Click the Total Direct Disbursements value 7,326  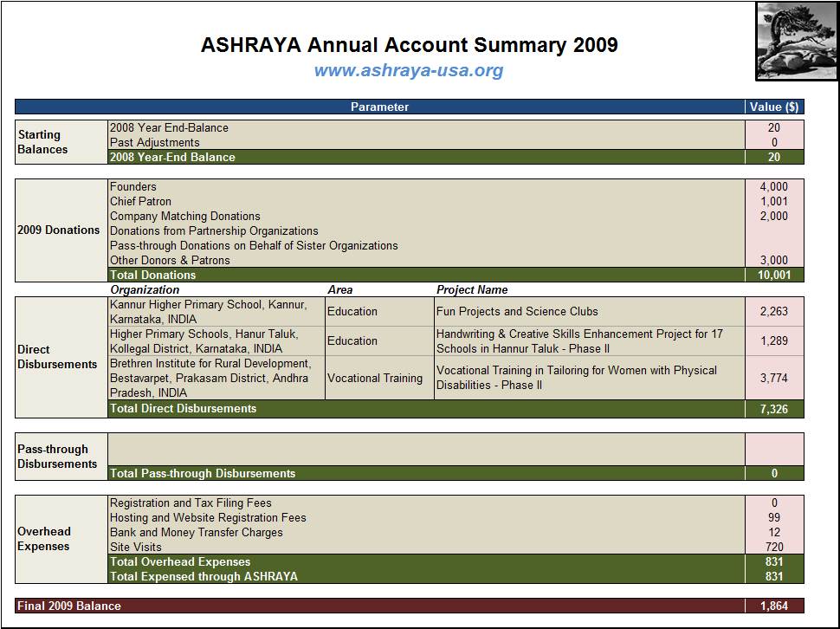(x=774, y=409)
